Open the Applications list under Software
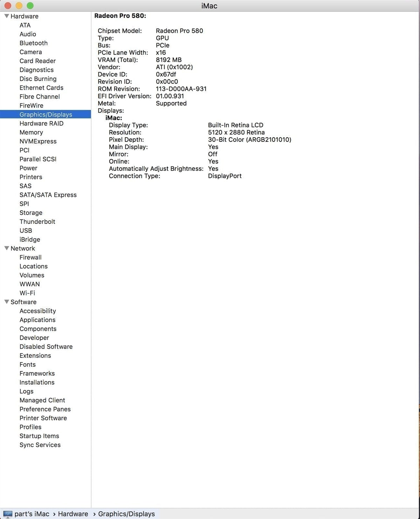 tap(37, 320)
